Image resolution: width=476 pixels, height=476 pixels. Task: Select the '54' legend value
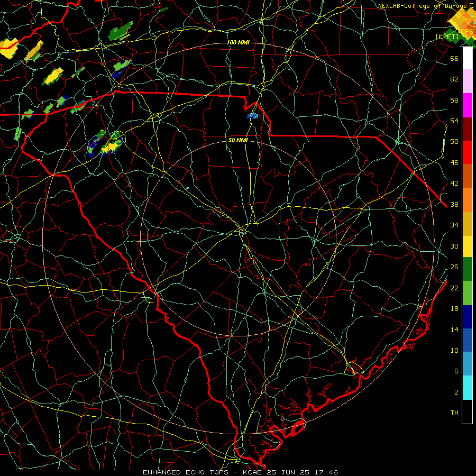(x=454, y=121)
